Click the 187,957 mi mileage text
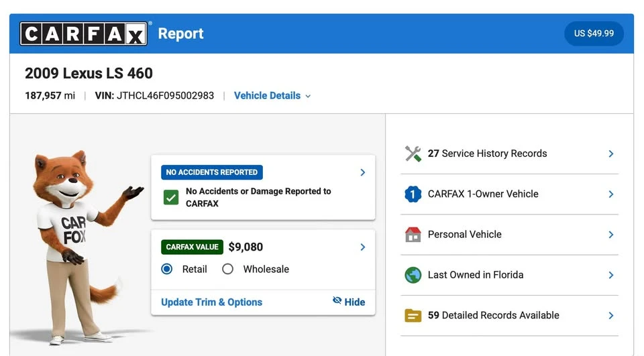Image resolution: width=644 pixels, height=356 pixels. 50,96
